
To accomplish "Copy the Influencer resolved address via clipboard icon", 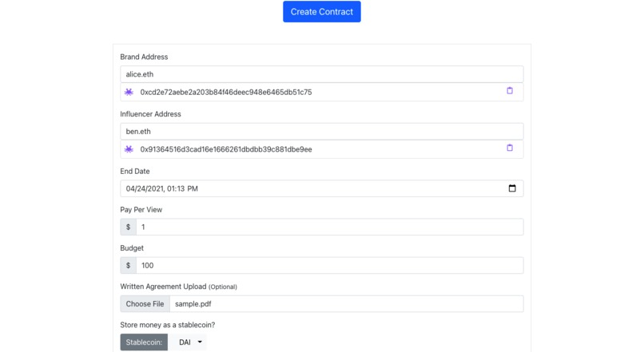I will 510,148.
